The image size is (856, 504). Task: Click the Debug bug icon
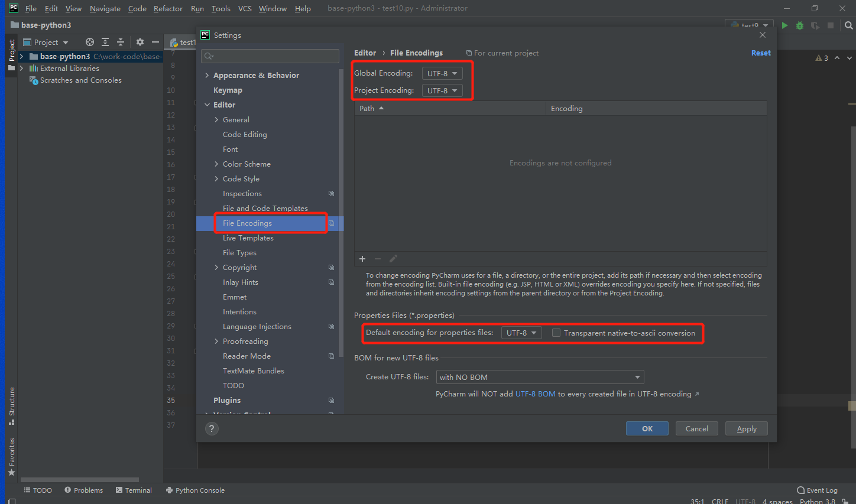point(800,25)
